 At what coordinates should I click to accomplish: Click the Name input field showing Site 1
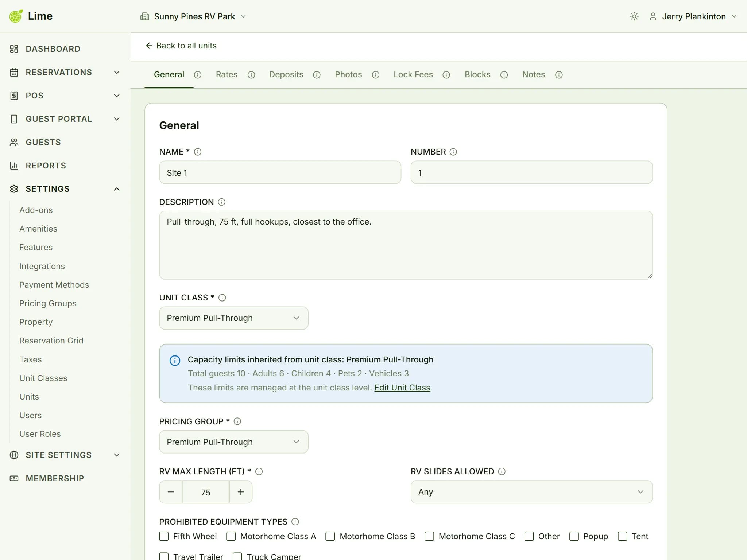[280, 172]
